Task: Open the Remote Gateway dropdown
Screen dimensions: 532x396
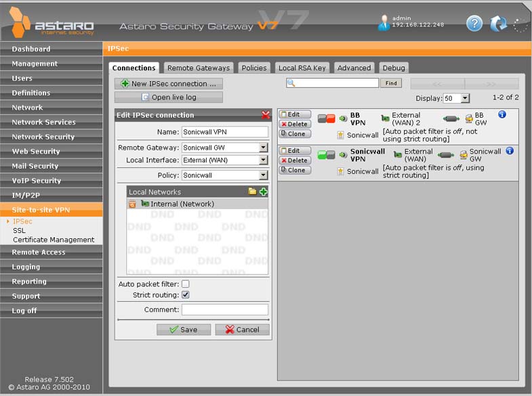Action: click(x=263, y=148)
